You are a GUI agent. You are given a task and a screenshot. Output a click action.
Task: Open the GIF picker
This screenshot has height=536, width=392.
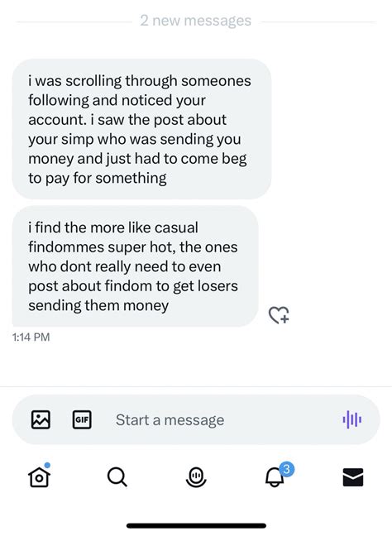pos(82,419)
